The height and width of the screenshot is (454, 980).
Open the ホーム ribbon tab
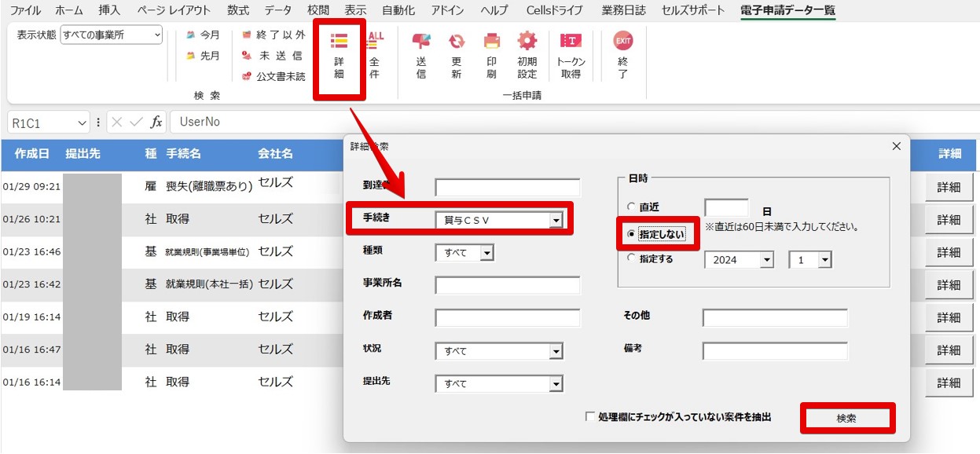click(69, 10)
